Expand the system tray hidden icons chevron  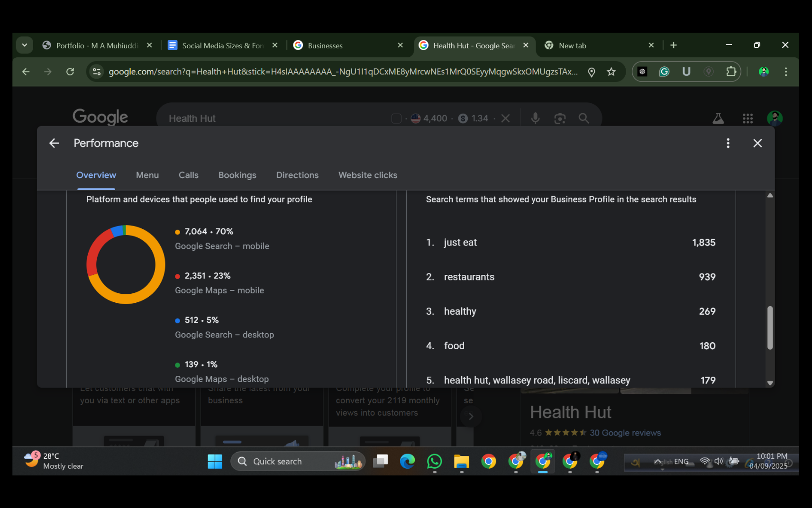click(657, 462)
